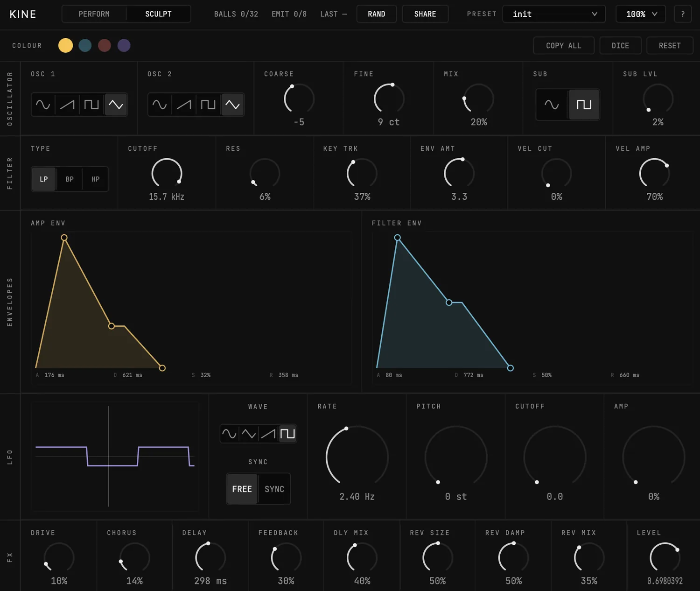
Task: Switch to the SCULPT tab
Action: coord(158,14)
